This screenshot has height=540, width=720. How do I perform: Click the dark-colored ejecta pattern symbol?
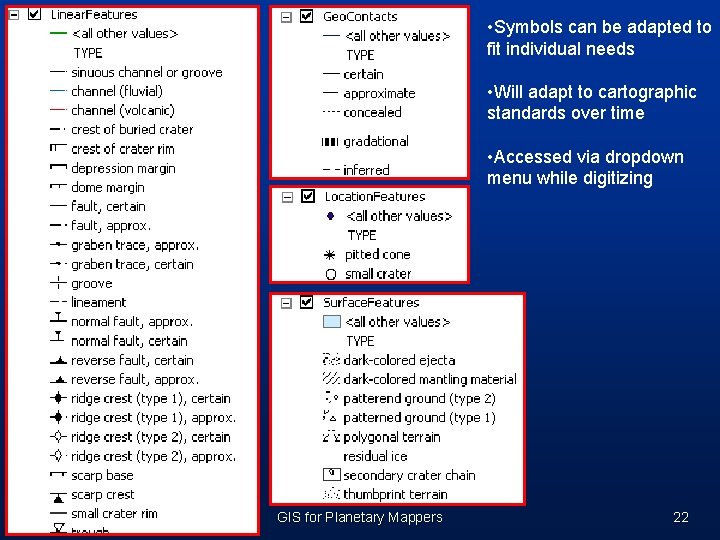coord(331,359)
